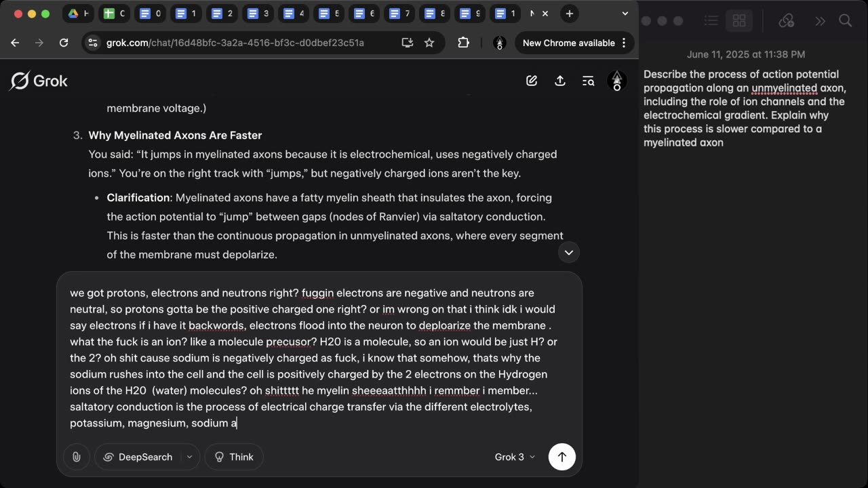This screenshot has width=868, height=488.
Task: Close the active Grok tab
Action: coord(545,14)
